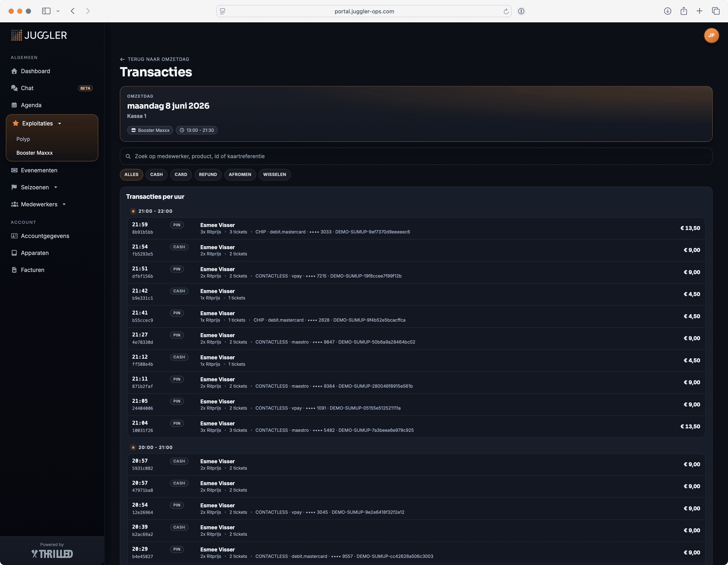Filter transactions by Refund
The image size is (728, 565).
[208, 175]
